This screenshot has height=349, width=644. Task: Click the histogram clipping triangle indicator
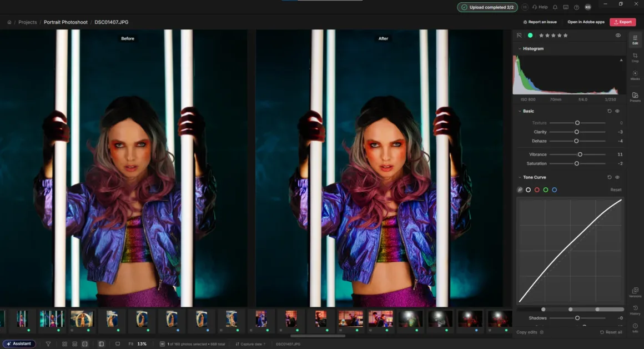point(621,61)
